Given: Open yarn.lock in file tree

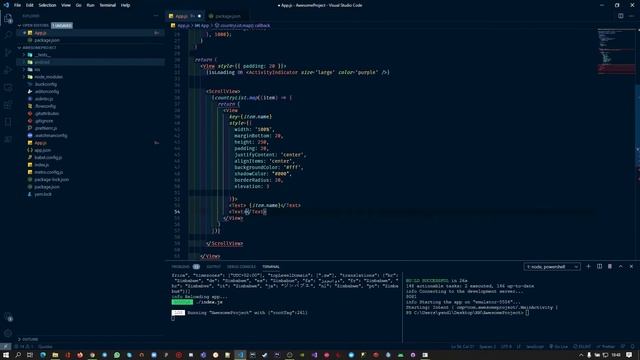Looking at the screenshot, I should (43, 194).
